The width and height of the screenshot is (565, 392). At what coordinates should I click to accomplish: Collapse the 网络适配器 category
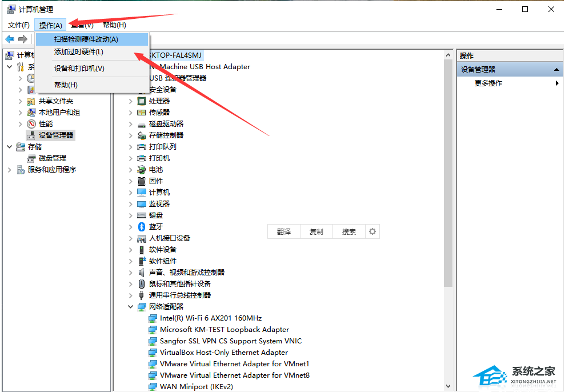pyautogui.click(x=131, y=307)
